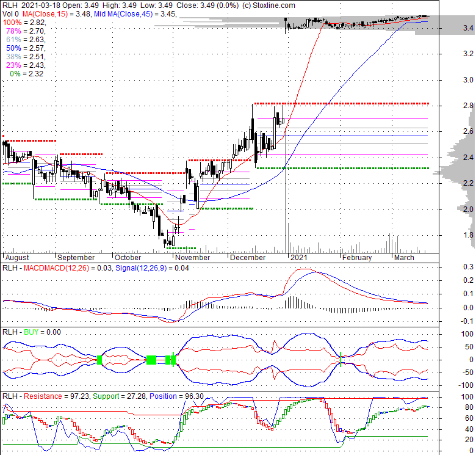The height and width of the screenshot is (455, 476).
Task: Click the MA(Close,15) = 3.48 label
Action: (56, 14)
